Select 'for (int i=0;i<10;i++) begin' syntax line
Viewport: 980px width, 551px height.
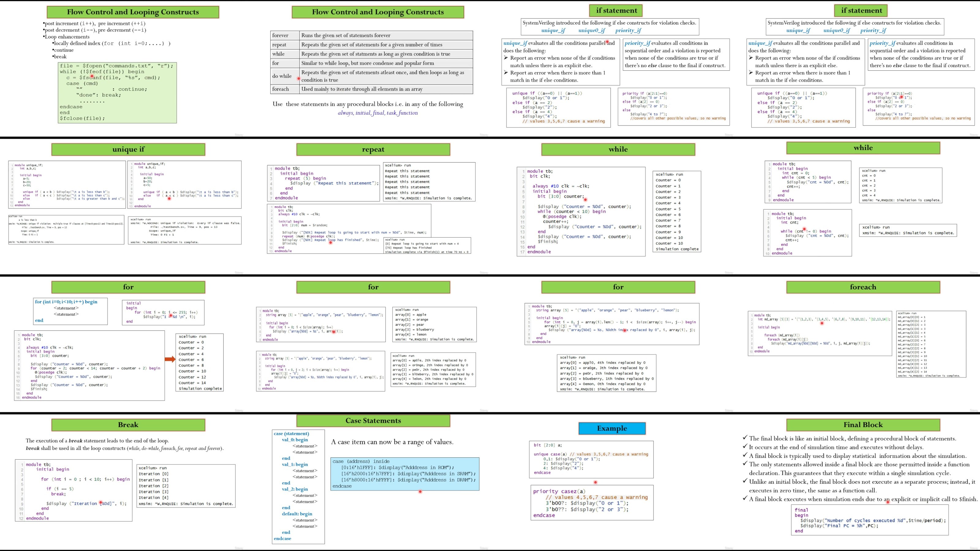coord(66,302)
